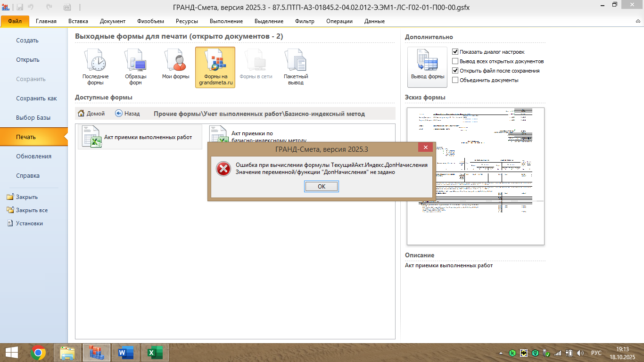The width and height of the screenshot is (644, 362).
Task: Open the volume control in system tray
Action: coord(580,353)
